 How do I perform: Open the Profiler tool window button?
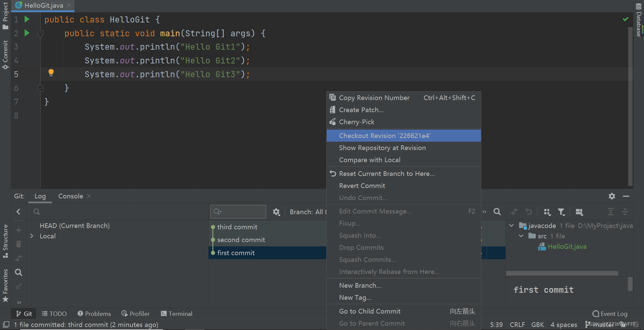coord(135,314)
